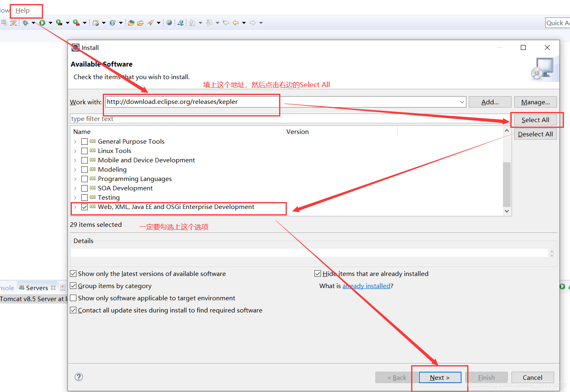Click the Select All button

point(535,120)
